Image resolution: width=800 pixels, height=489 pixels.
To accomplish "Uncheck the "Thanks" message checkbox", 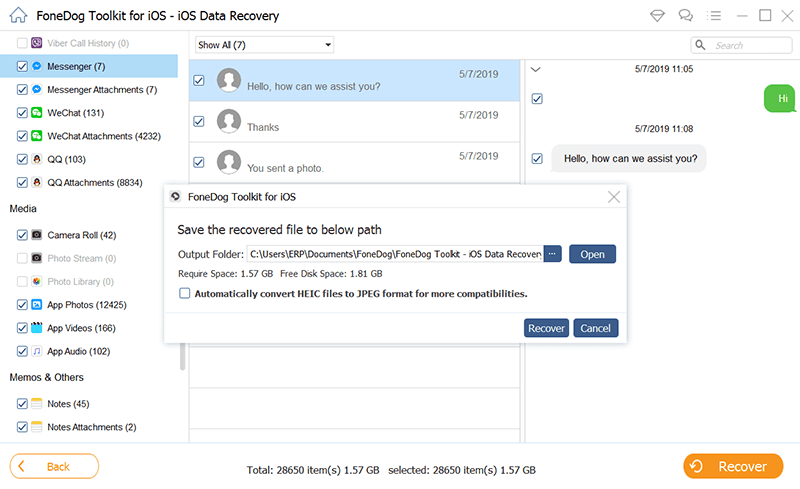I will click(199, 121).
